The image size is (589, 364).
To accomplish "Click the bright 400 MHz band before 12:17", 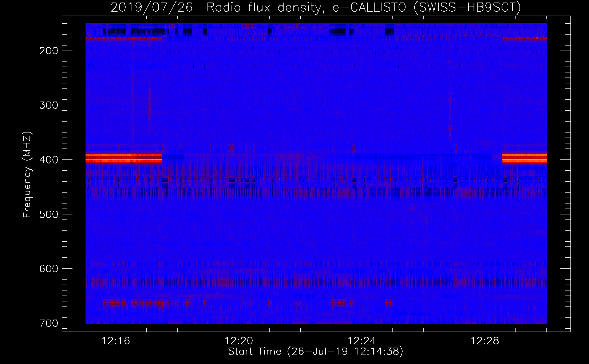I will [124, 158].
